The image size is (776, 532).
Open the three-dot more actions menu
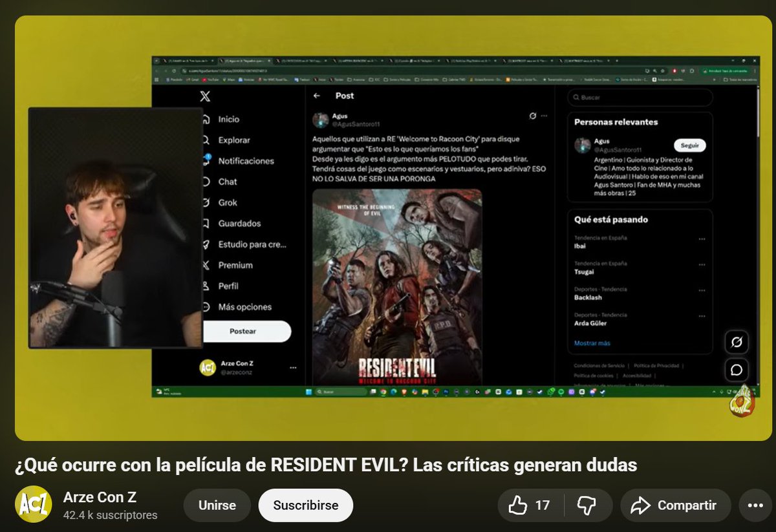pos(755,505)
